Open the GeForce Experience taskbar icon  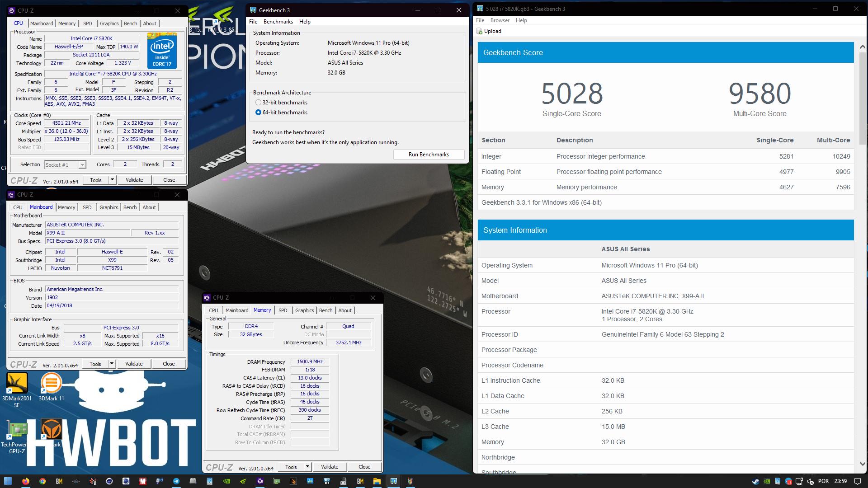pyautogui.click(x=243, y=481)
